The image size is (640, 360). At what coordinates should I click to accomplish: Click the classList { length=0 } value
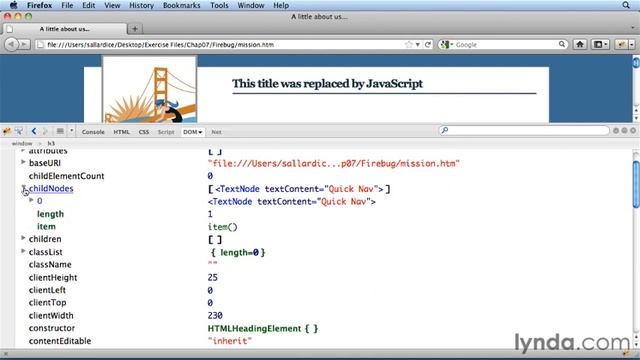click(238, 252)
